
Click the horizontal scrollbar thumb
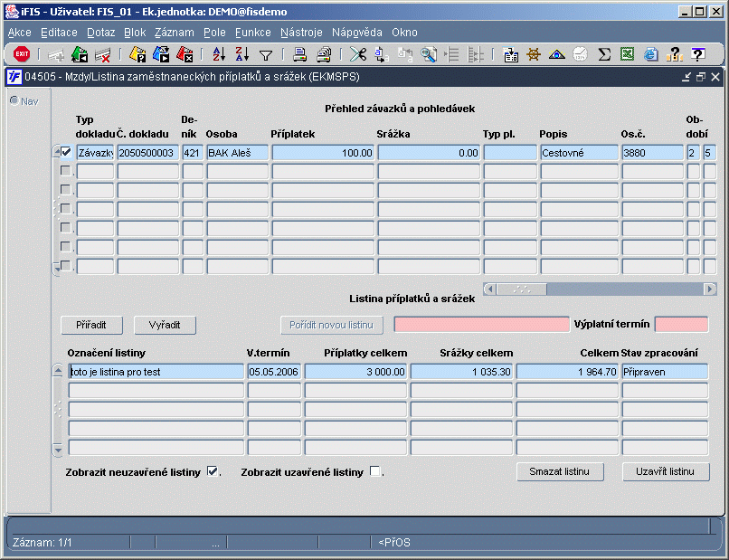(x=522, y=289)
